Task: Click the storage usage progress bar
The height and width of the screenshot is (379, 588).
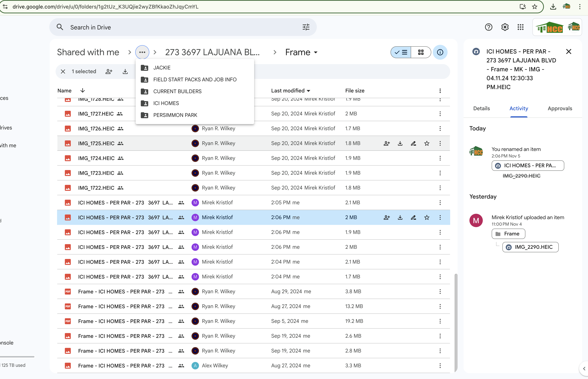Action: click(17, 357)
